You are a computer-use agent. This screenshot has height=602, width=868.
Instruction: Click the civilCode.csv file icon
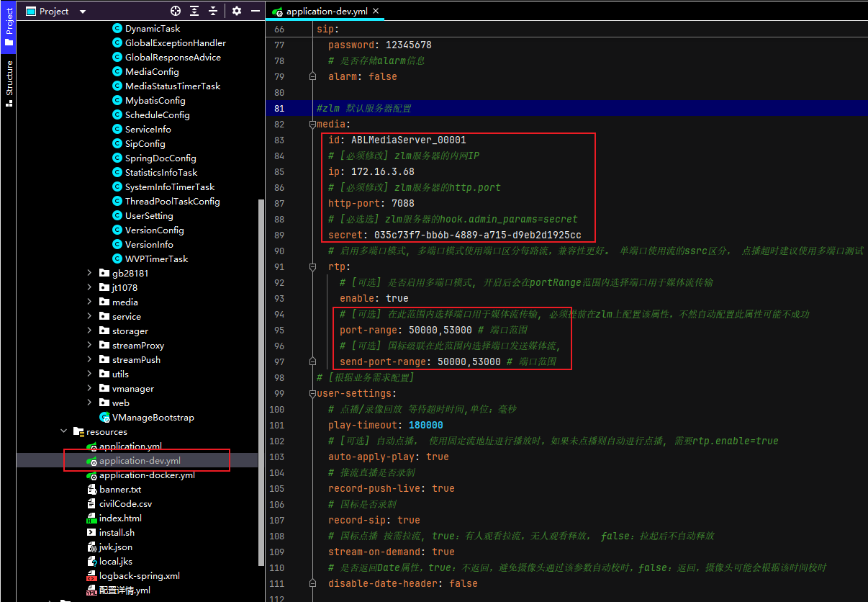click(x=91, y=503)
